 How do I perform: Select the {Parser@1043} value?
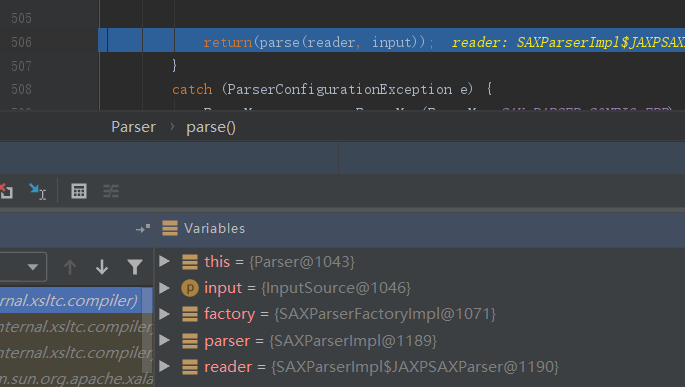coord(302,262)
